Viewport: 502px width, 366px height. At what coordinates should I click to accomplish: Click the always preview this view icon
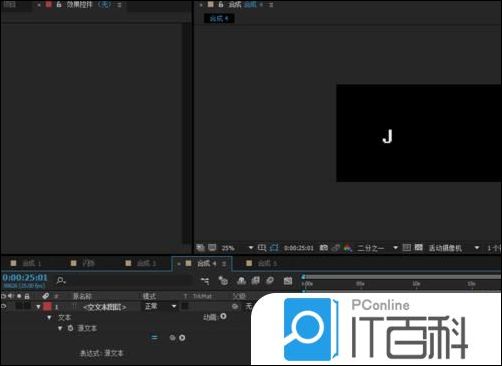pyautogui.click(x=200, y=248)
